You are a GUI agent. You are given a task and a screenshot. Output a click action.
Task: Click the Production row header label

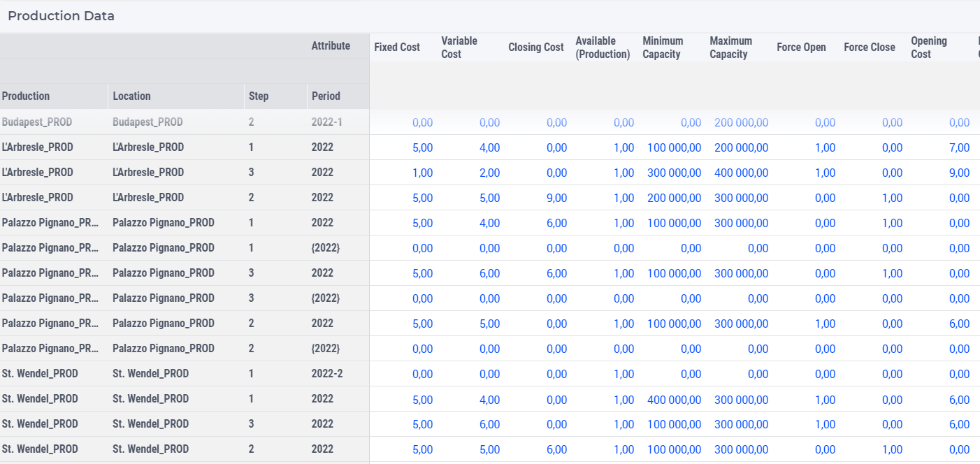click(26, 96)
